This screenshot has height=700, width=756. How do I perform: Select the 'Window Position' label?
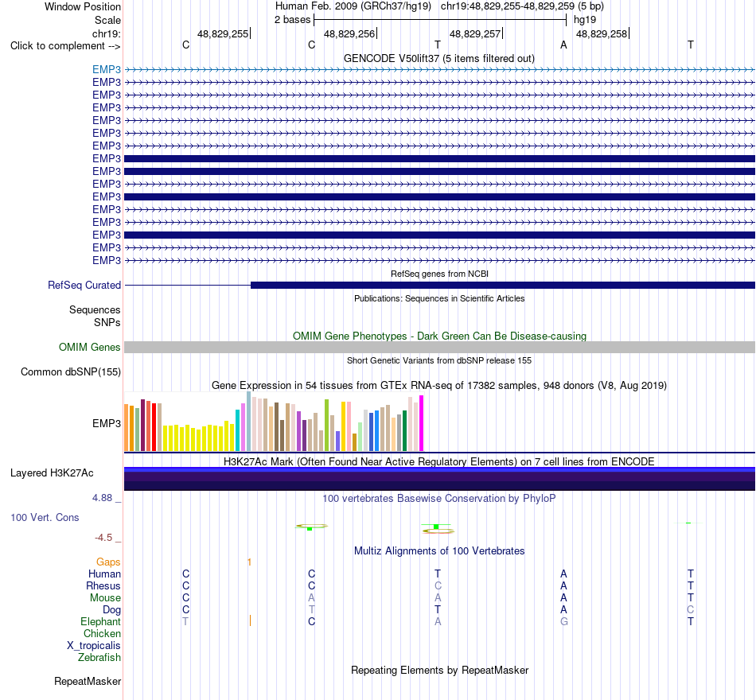point(83,6)
